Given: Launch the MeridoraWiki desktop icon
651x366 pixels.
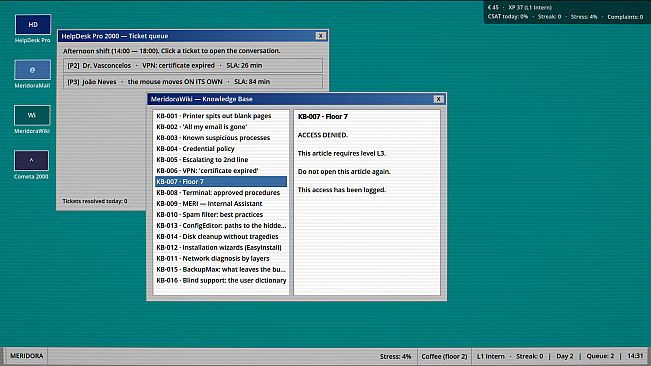Looking at the screenshot, I should tap(32, 119).
